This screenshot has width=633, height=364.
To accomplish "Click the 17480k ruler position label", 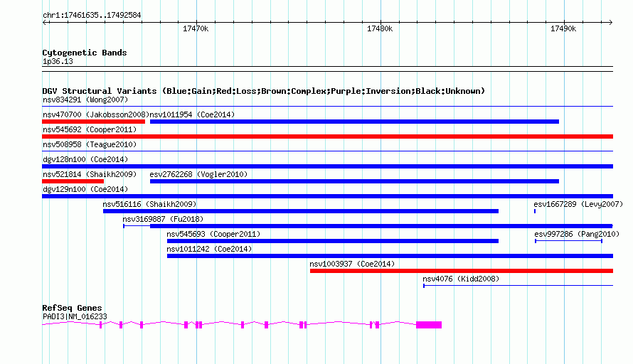I will pyautogui.click(x=380, y=28).
